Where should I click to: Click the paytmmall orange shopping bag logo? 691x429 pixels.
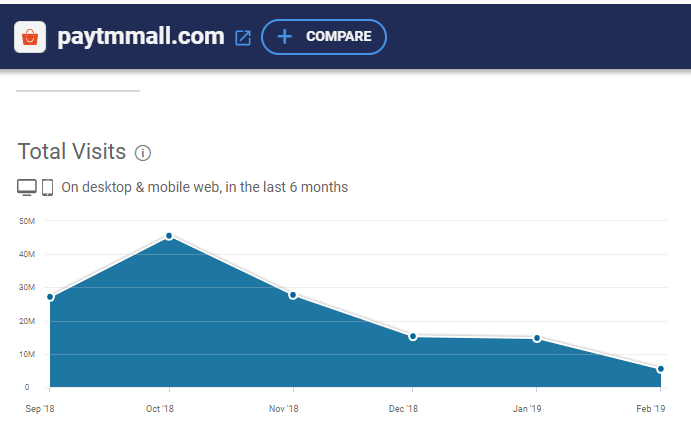30,37
